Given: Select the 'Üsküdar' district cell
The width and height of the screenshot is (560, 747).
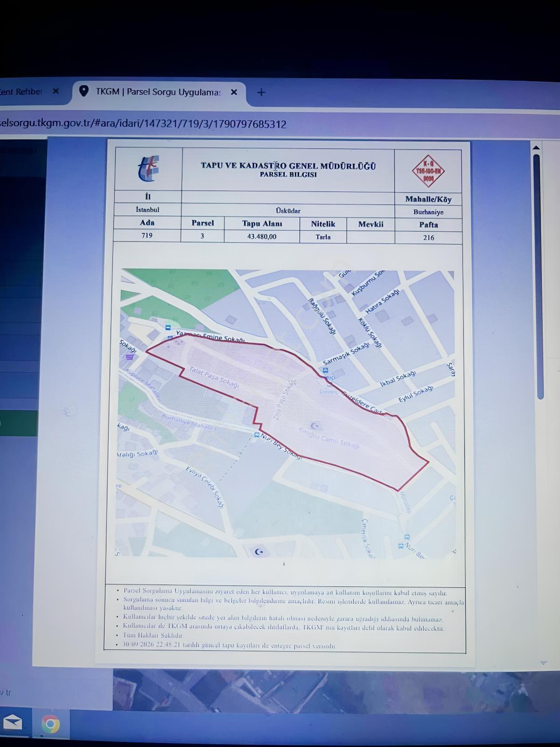Looking at the screenshot, I should 288,211.
